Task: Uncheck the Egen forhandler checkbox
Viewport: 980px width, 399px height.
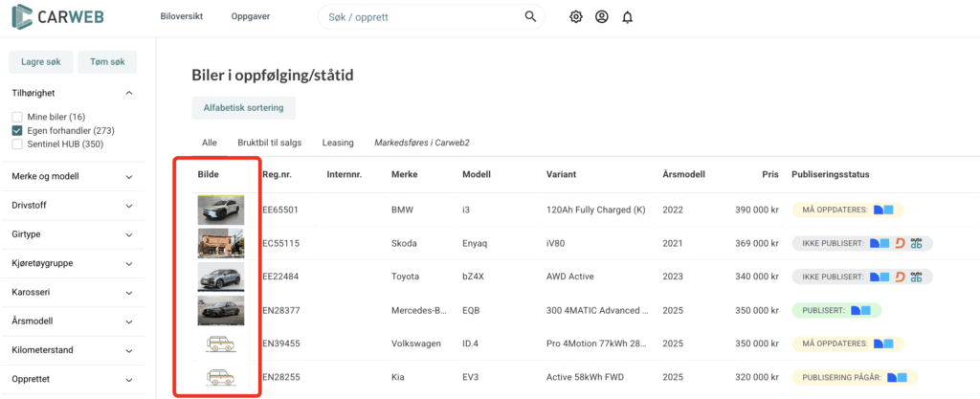Action: 17,130
